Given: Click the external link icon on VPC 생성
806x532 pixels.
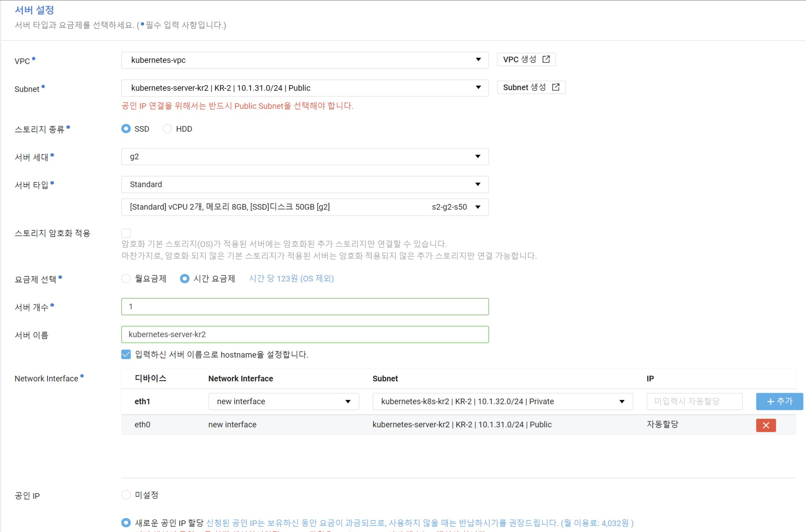Looking at the screenshot, I should pyautogui.click(x=546, y=59).
